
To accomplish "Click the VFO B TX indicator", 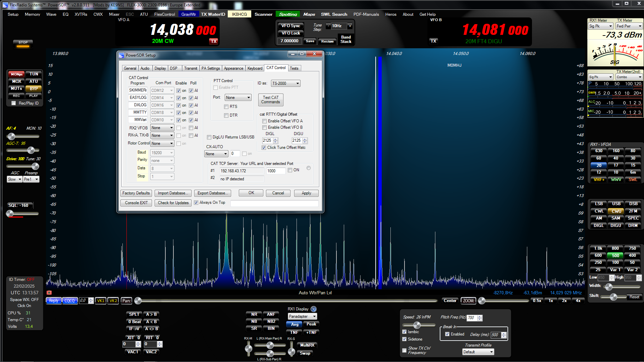I will point(433,41).
